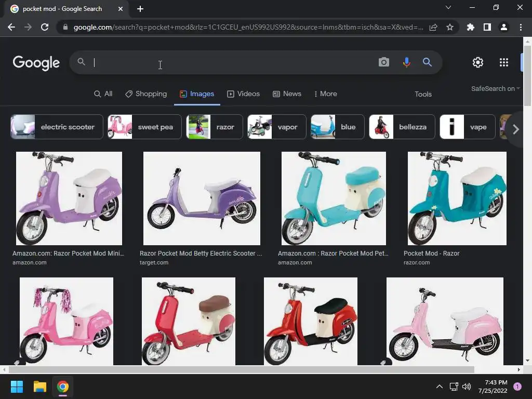Open Chrome three-dot menu
Screen dimensions: 532x399
coord(521,27)
